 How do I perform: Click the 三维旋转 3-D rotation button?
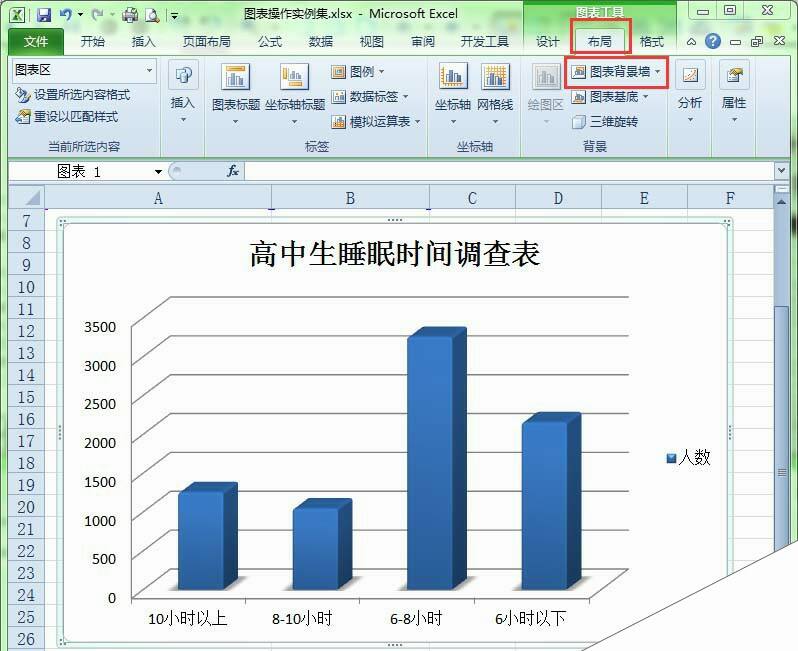(605, 122)
